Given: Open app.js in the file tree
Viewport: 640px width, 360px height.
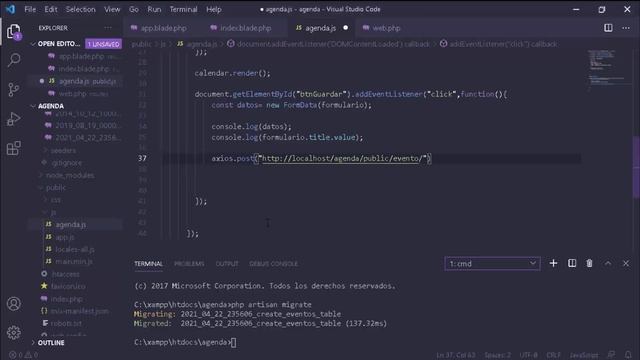Looking at the screenshot, I should coord(65,237).
